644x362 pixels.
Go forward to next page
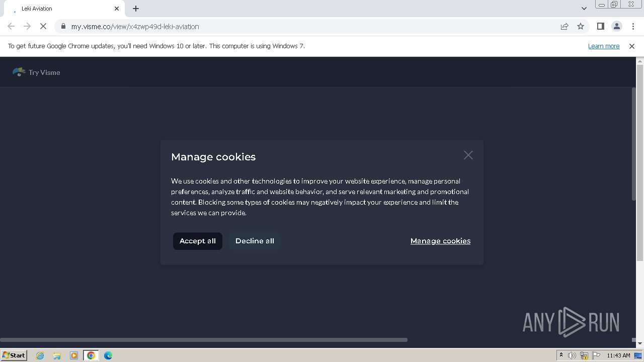tap(27, 26)
